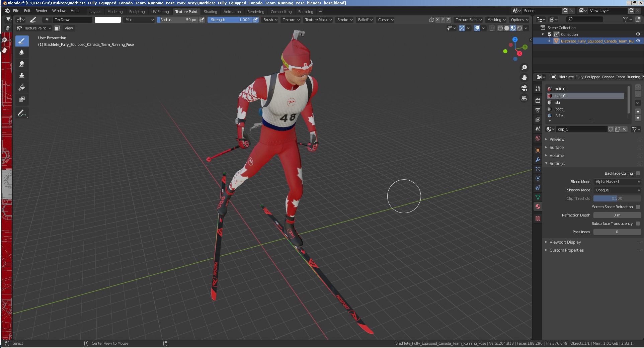Screen dimensions: 644x348
Task: Open the View Layer properties tab
Action: [x=538, y=119]
